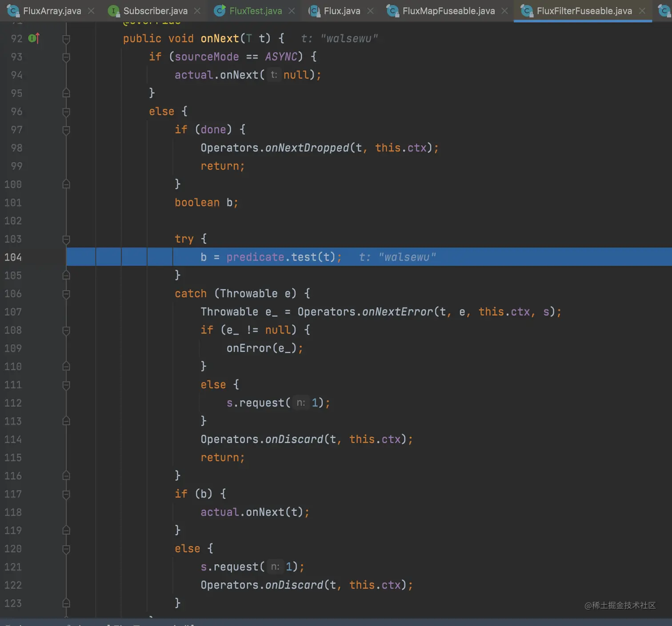Close the FluxFilterFuseable.java tab
This screenshot has height=626, width=672.
point(642,11)
